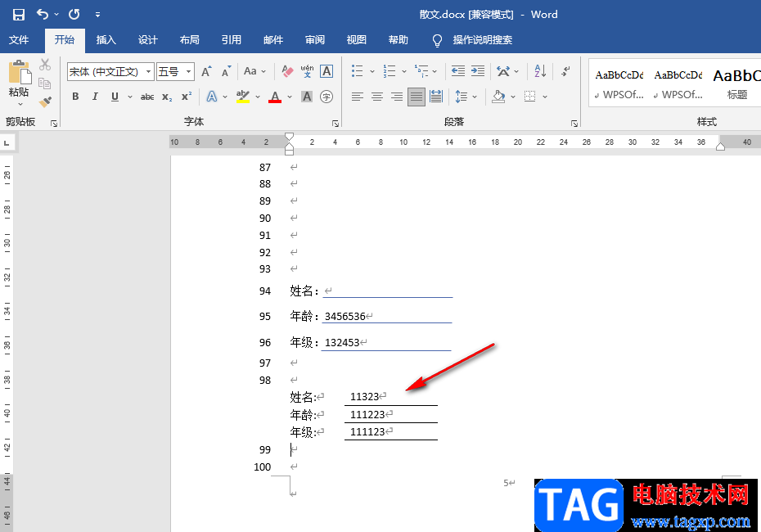
Task: Switch to the 设计 tab
Action: click(x=147, y=40)
